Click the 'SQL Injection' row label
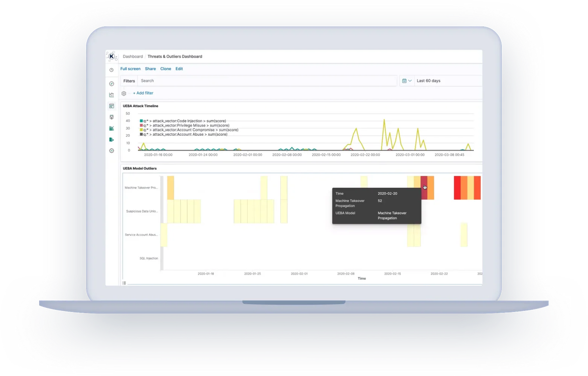Screen dimensions: 588x376 [149, 258]
